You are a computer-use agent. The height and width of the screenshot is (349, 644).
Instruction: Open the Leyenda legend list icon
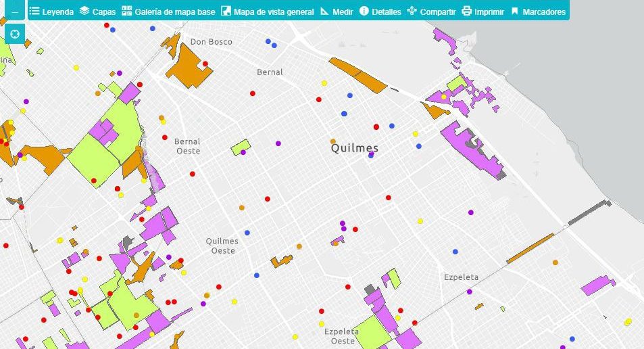[34, 11]
